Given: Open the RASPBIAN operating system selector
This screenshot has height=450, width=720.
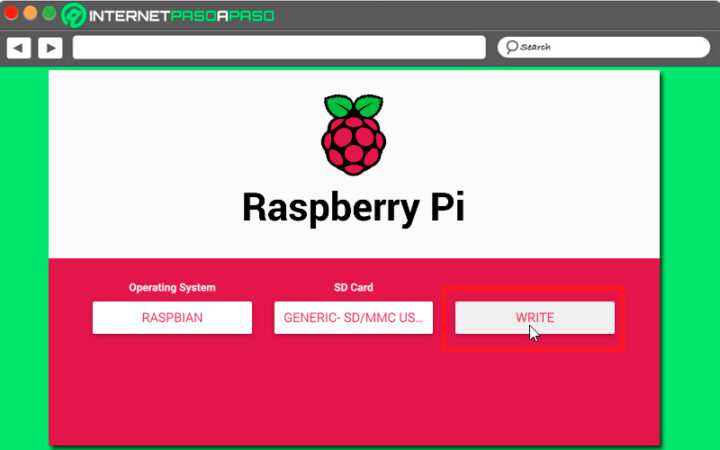Looking at the screenshot, I should [172, 318].
